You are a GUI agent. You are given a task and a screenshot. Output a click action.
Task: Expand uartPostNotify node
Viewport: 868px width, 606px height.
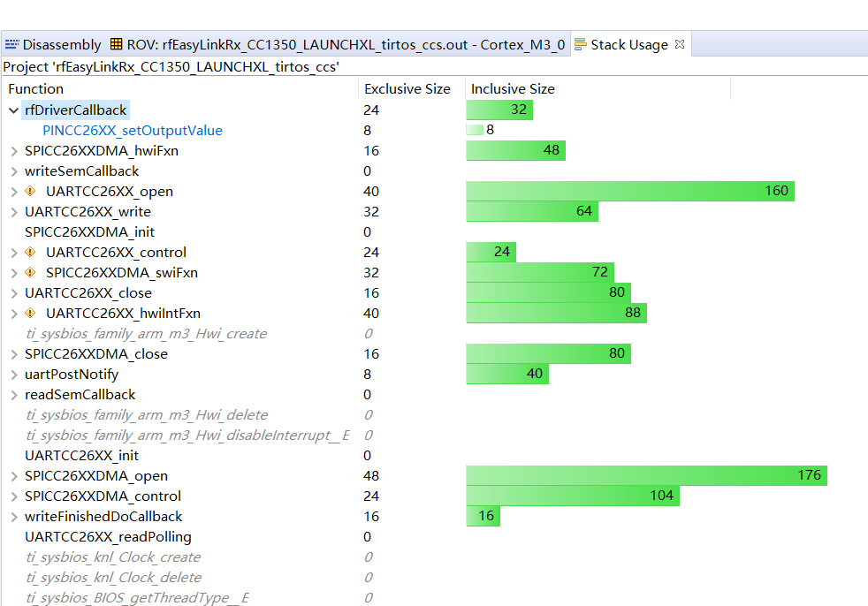(x=14, y=375)
